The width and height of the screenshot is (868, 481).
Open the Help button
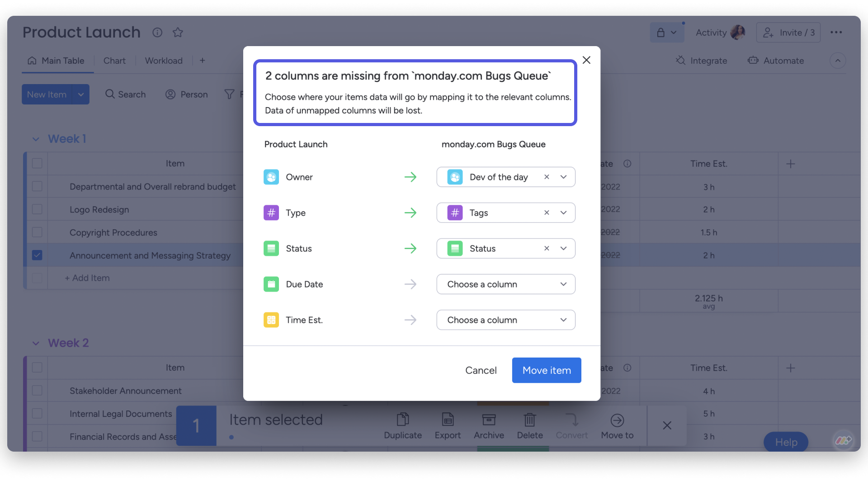pyautogui.click(x=786, y=442)
